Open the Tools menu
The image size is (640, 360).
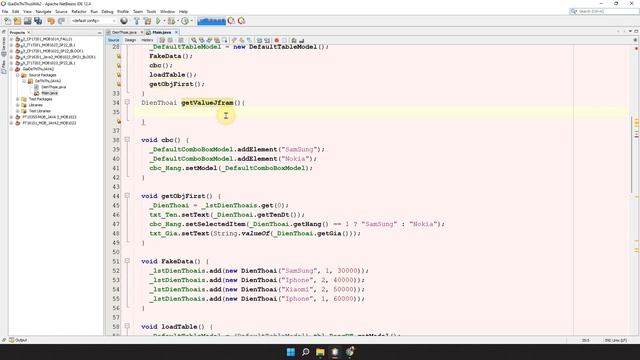[x=151, y=11]
